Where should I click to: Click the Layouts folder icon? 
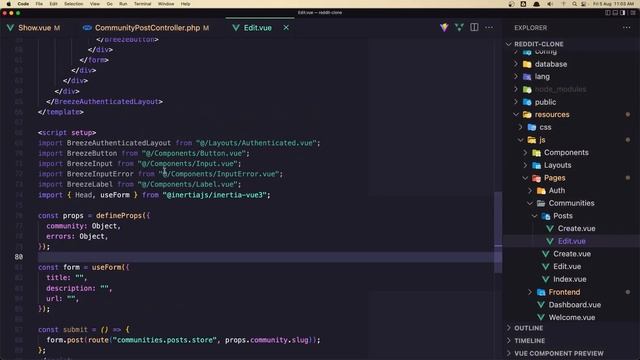tap(536, 165)
